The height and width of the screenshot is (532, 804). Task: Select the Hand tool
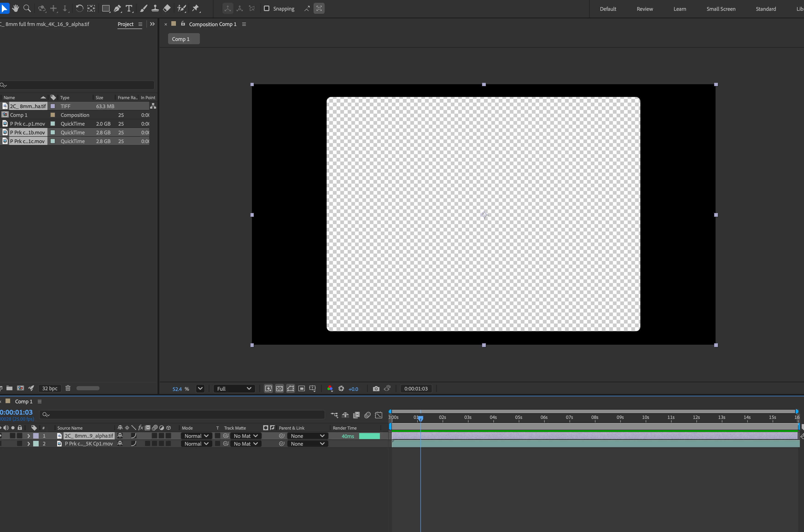[x=15, y=9]
